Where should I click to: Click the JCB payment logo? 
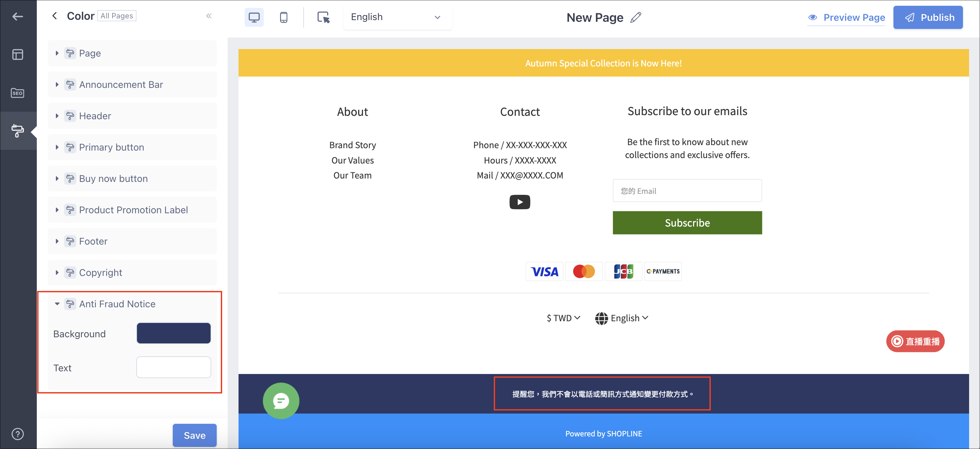[x=623, y=272]
